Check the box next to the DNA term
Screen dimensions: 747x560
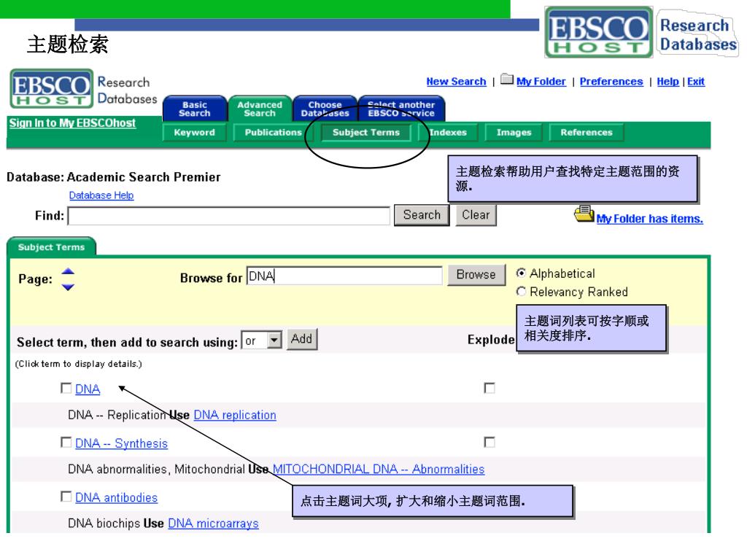66,388
